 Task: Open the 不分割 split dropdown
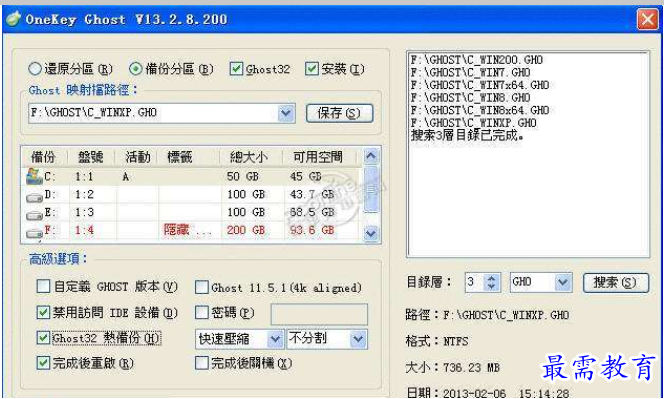(358, 339)
